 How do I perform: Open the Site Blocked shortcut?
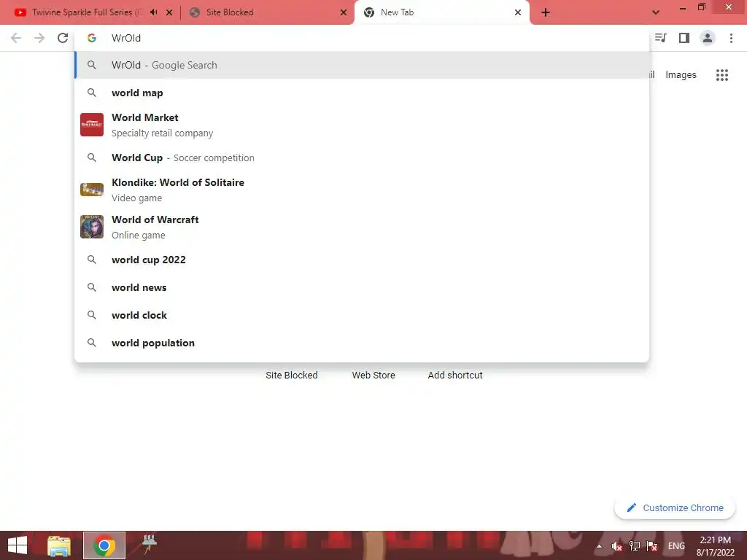(x=292, y=376)
